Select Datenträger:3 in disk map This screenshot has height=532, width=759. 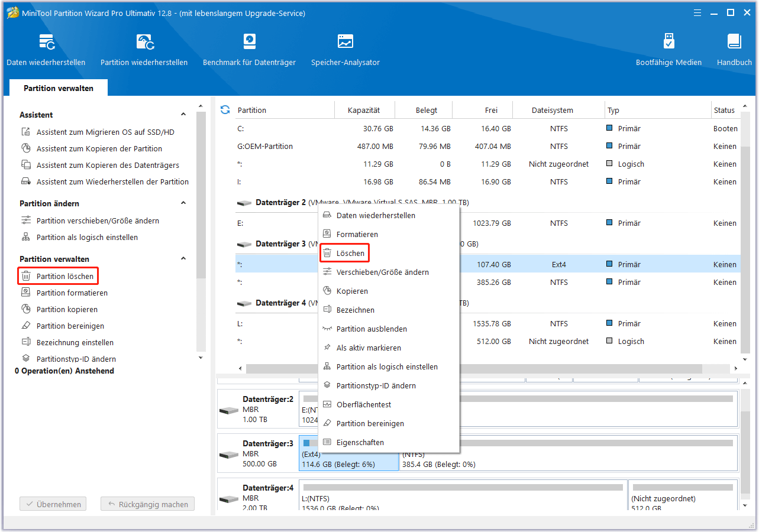coord(257,453)
